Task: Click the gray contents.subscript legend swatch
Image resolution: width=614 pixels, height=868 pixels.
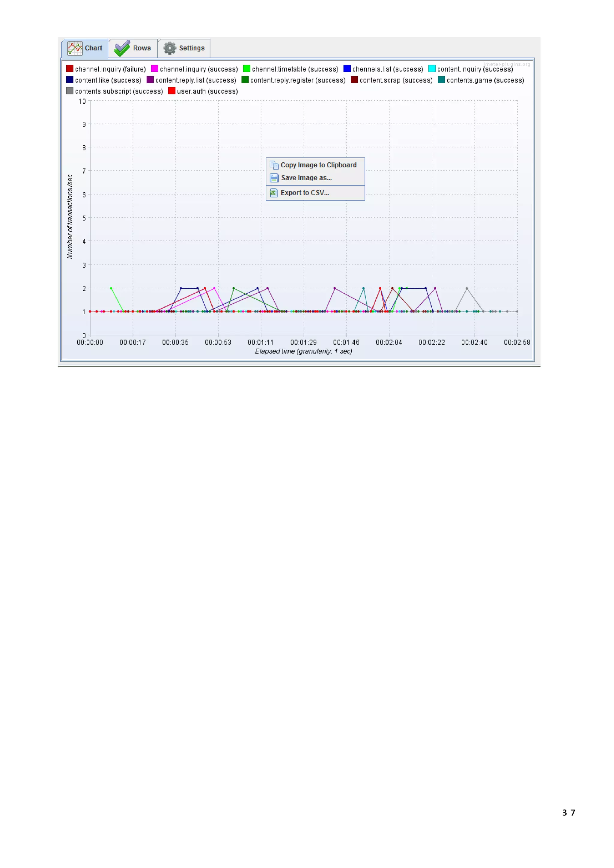Action: tap(70, 91)
